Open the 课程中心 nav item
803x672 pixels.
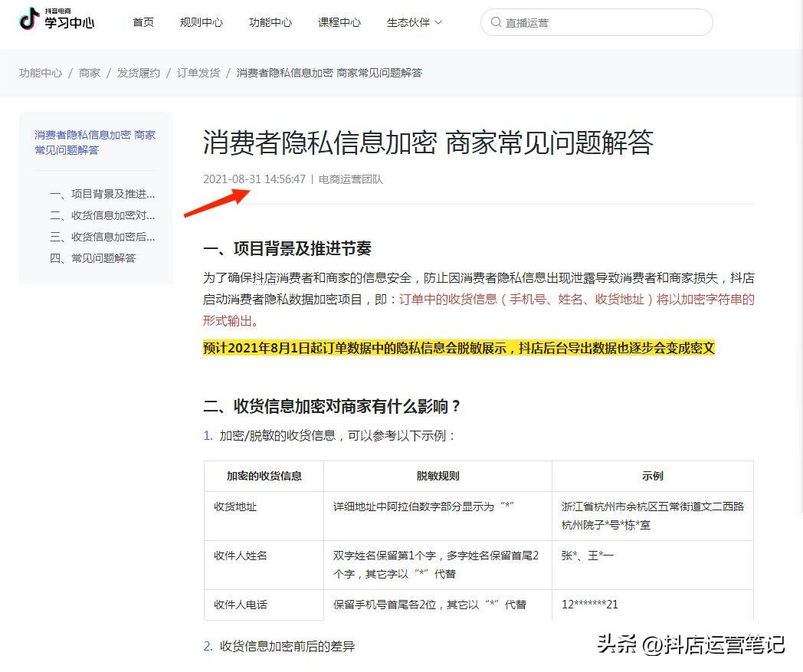[339, 22]
